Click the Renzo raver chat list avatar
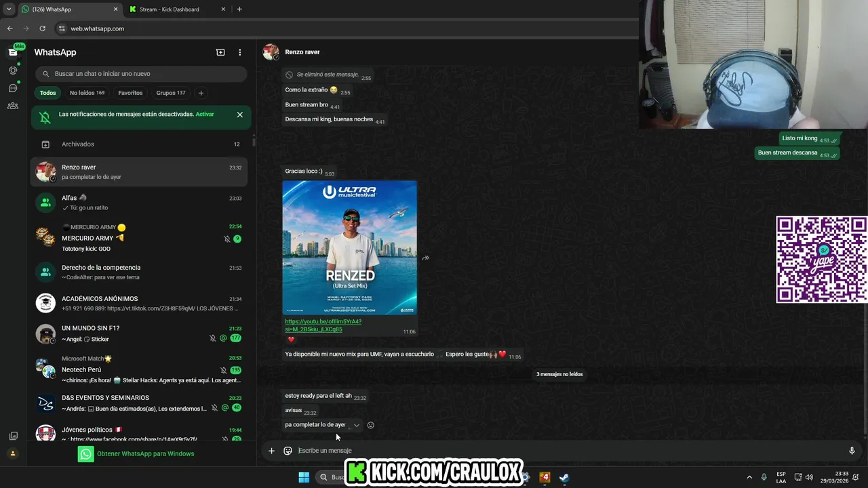Viewport: 868px width, 488px height. pyautogui.click(x=45, y=172)
